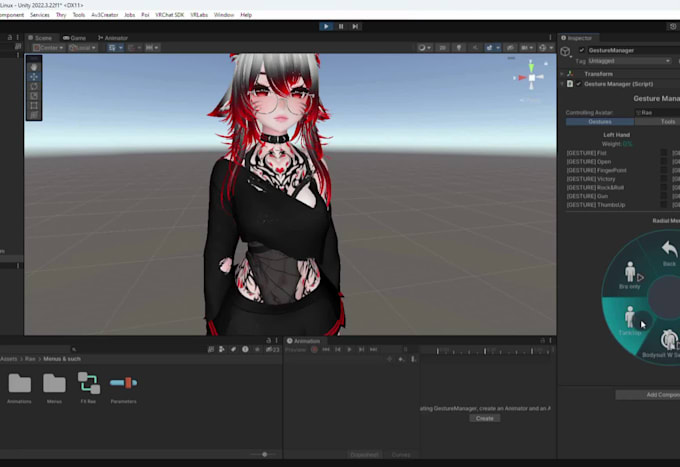Click the Pause button in top toolbar
The width and height of the screenshot is (680, 467).
[x=341, y=26]
